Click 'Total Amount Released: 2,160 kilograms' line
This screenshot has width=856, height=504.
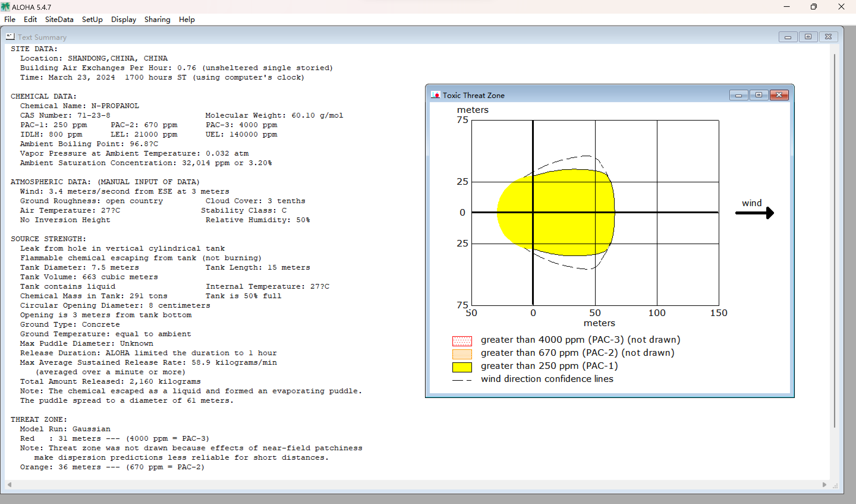[111, 382]
